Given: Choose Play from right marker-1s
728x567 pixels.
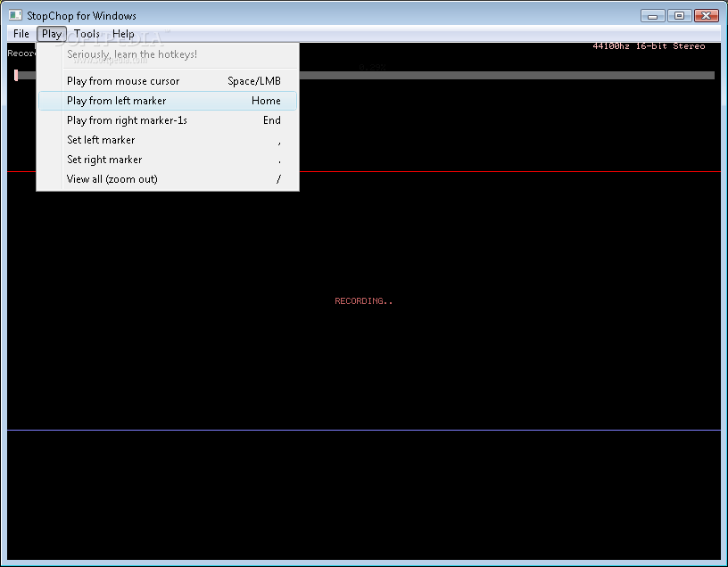Looking at the screenshot, I should pyautogui.click(x=168, y=120).
